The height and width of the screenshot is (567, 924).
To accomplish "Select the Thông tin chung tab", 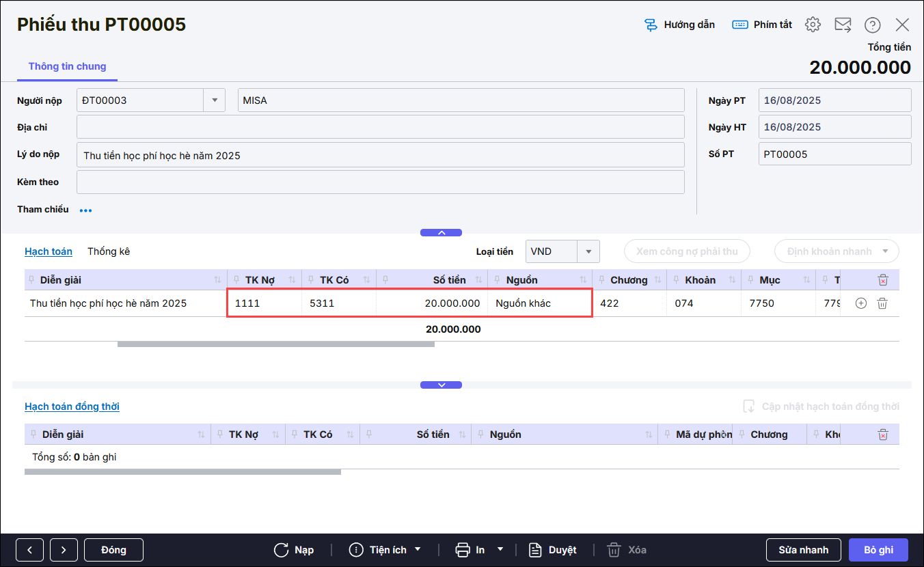I will tap(67, 66).
